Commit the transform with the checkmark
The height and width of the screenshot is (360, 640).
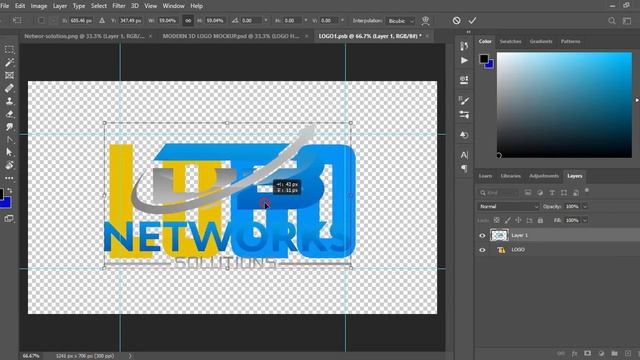(x=473, y=20)
